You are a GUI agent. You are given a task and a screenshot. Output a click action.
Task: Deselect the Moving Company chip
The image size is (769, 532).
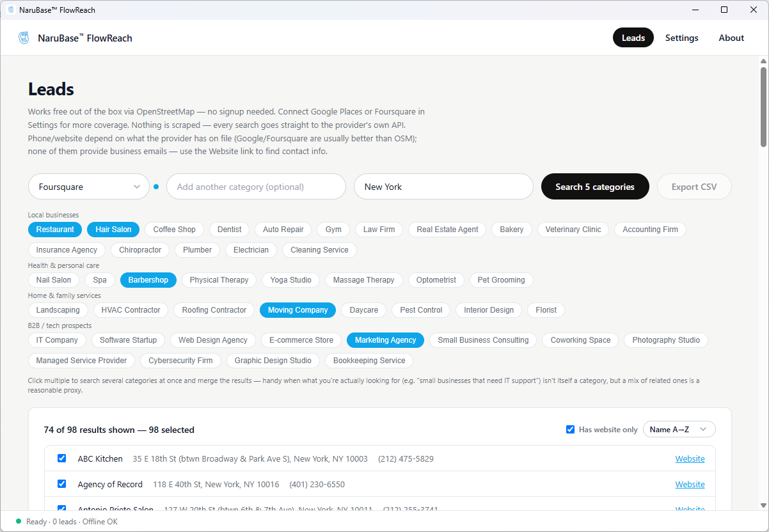click(297, 310)
